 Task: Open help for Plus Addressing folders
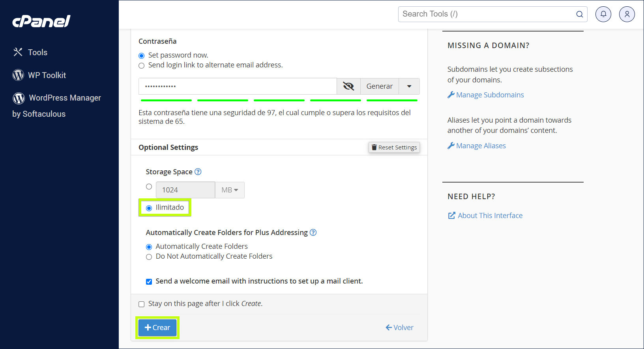point(313,232)
